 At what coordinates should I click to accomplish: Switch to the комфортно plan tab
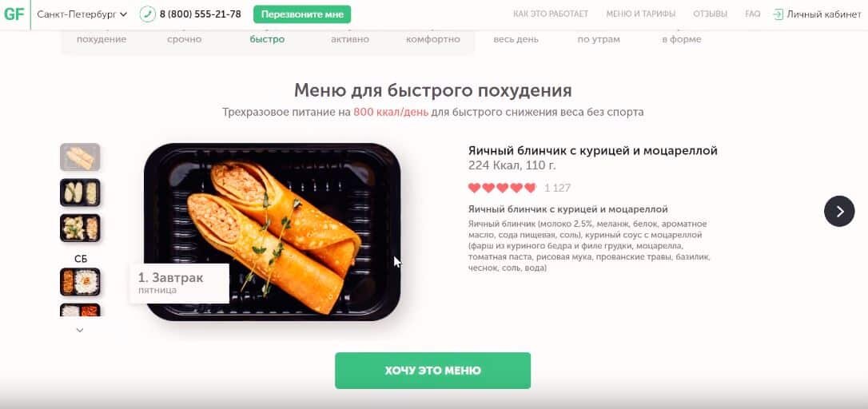point(433,39)
